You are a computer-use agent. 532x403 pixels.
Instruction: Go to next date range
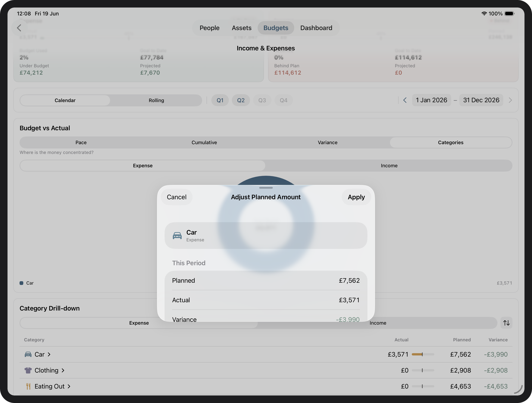point(510,100)
